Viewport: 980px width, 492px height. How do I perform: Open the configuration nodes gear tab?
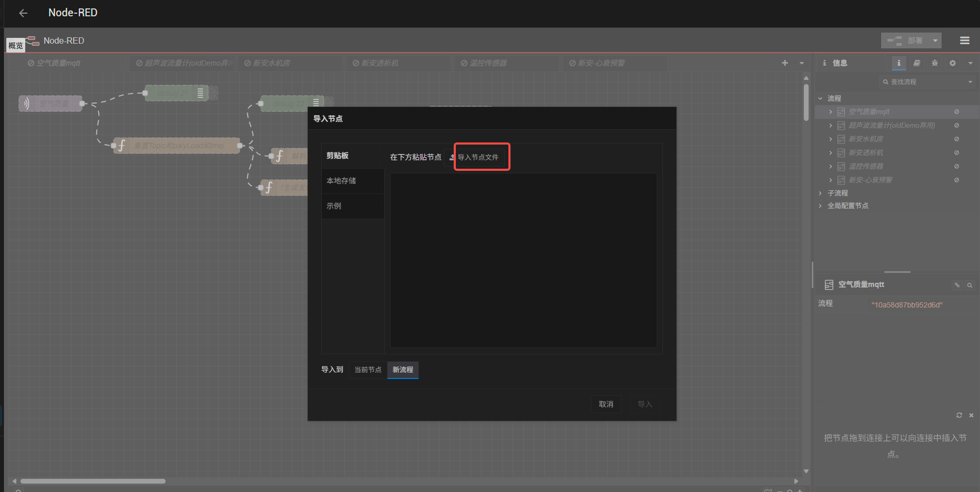tap(952, 63)
